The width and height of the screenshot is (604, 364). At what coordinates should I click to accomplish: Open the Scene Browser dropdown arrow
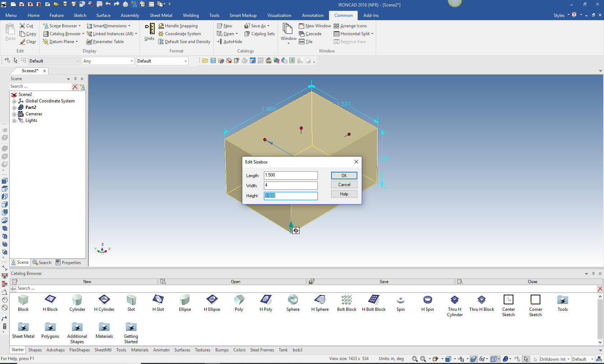point(79,26)
